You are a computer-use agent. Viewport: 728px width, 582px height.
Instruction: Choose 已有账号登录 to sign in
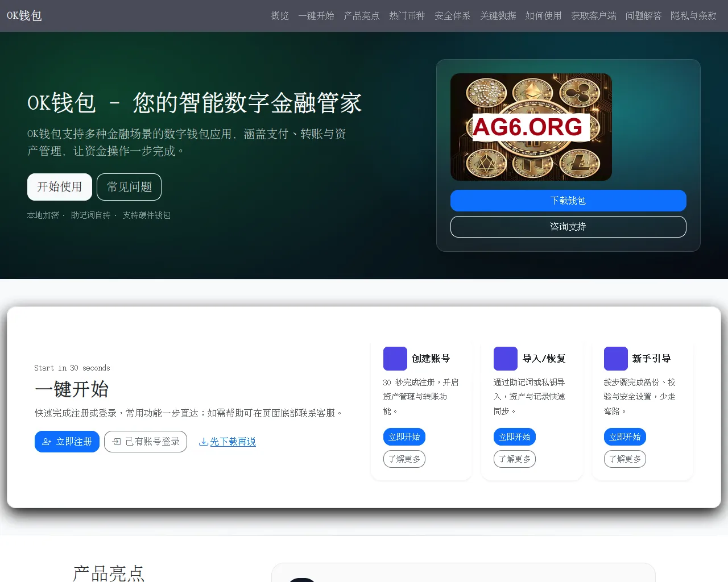pos(146,442)
